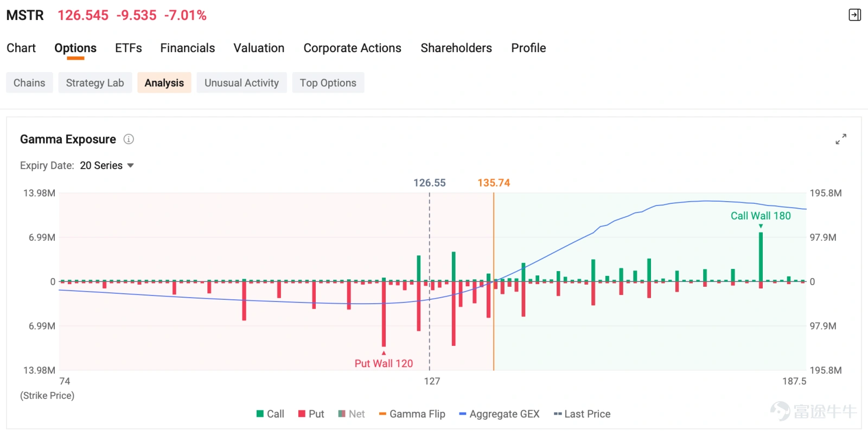The image size is (868, 431).
Task: Open the Financials tab
Action: coord(188,48)
